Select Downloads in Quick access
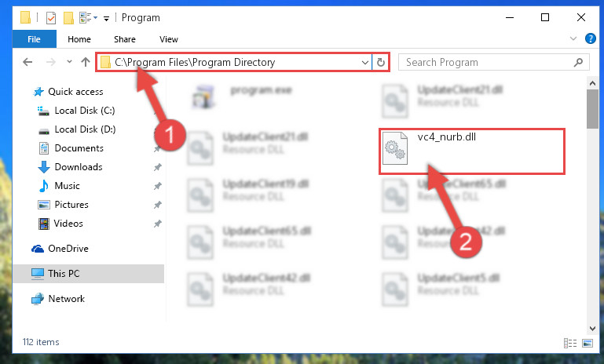Viewport: 604px width, 364px height. [x=79, y=167]
